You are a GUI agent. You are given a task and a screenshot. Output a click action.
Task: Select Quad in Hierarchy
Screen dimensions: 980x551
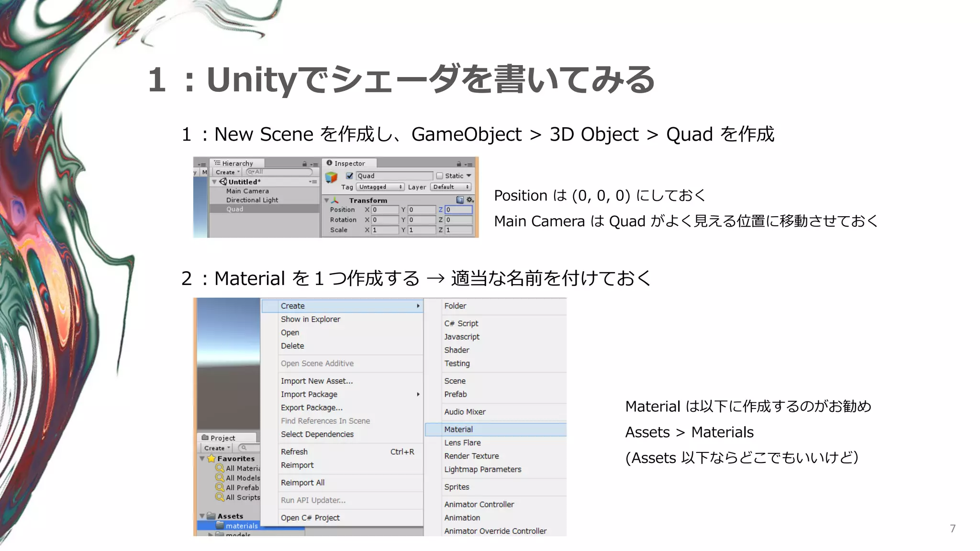(264, 209)
